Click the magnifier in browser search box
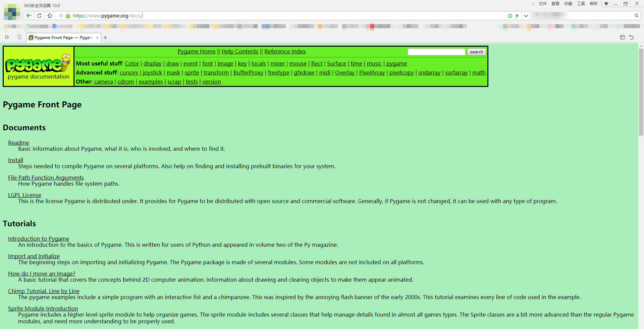Screen dimensions: 644x329 point(636,15)
